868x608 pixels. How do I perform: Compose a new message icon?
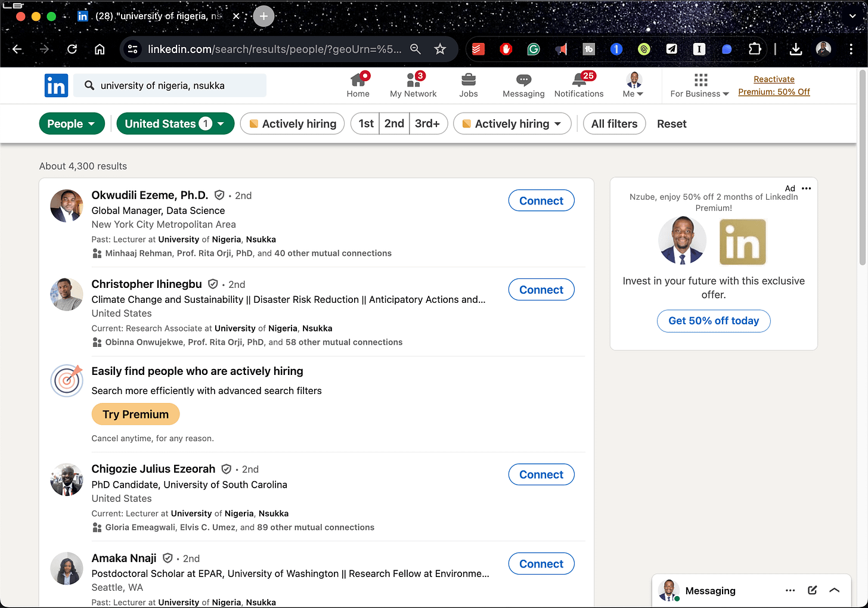point(812,590)
